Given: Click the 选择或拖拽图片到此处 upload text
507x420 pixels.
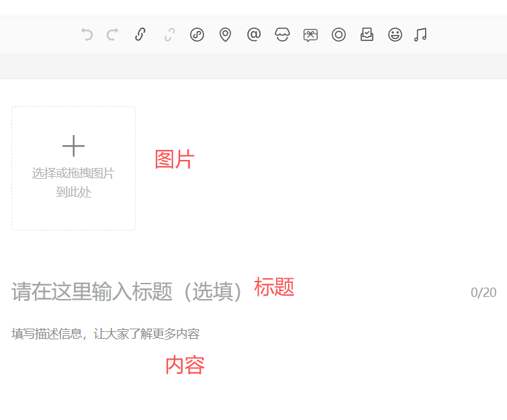Looking at the screenshot, I should 73,183.
